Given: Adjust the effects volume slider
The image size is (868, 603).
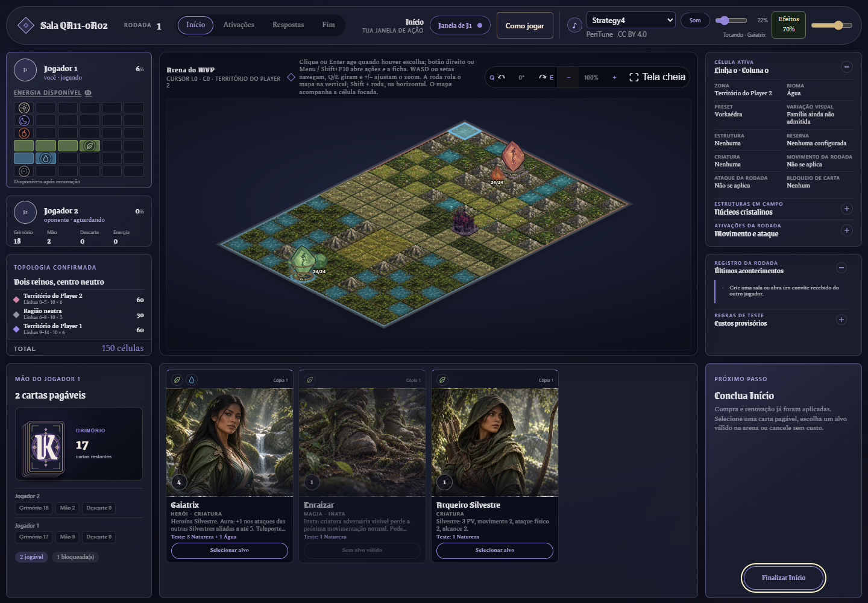Looking at the screenshot, I should pyautogui.click(x=832, y=25).
